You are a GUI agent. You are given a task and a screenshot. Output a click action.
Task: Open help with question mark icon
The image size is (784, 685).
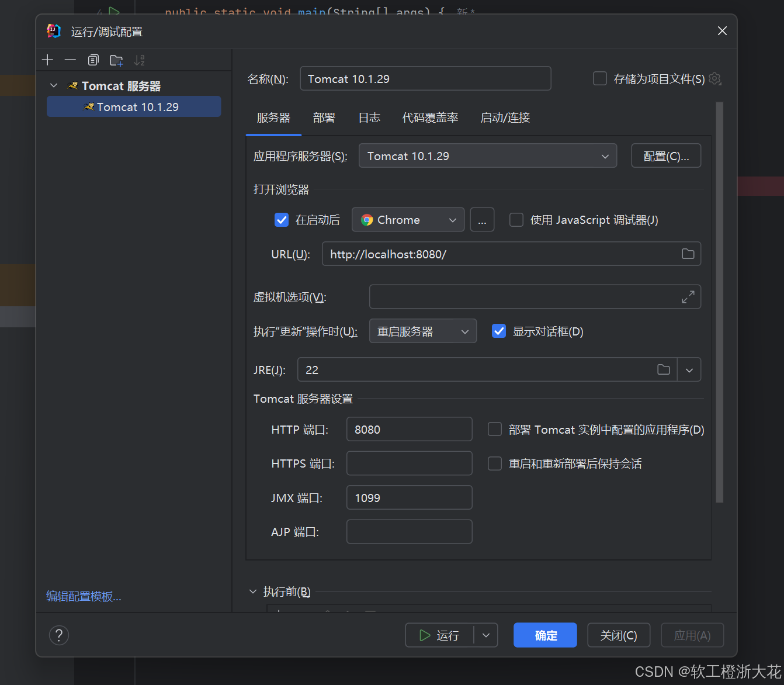(x=59, y=635)
